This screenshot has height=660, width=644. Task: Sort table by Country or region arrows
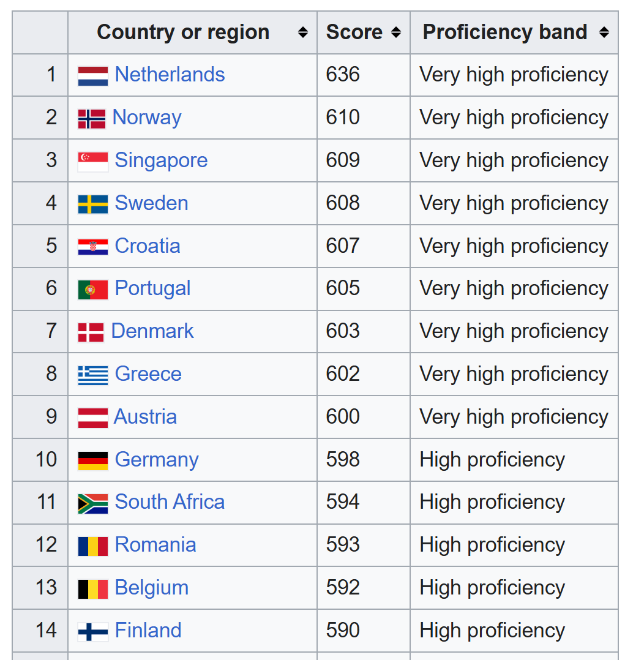tap(302, 32)
